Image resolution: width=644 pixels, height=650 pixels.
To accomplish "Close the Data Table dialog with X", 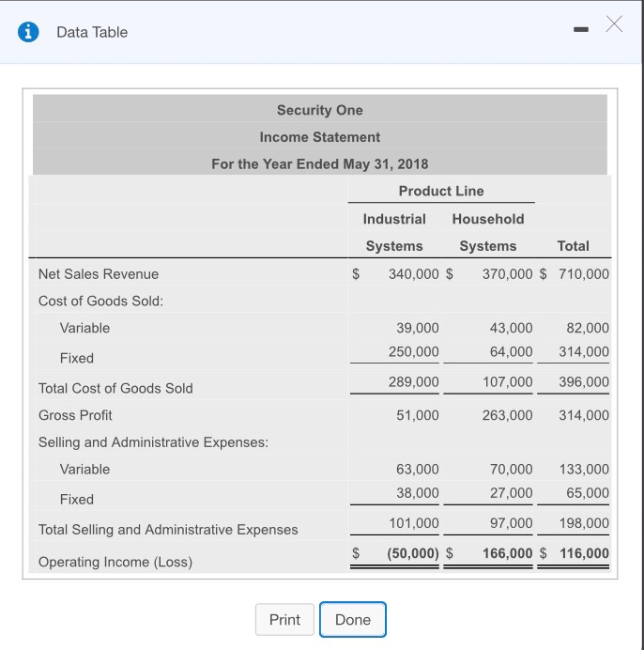I will tap(614, 24).
